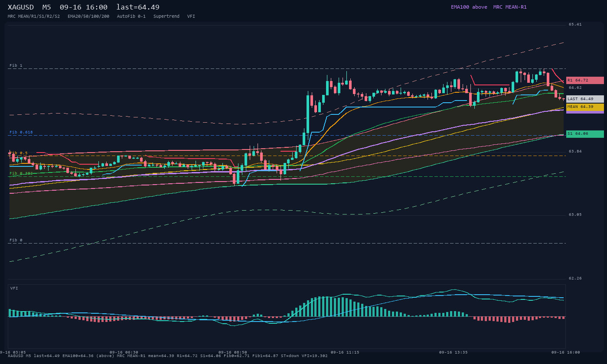
Task: Click the VFI legend label in header
Action: [191, 16]
